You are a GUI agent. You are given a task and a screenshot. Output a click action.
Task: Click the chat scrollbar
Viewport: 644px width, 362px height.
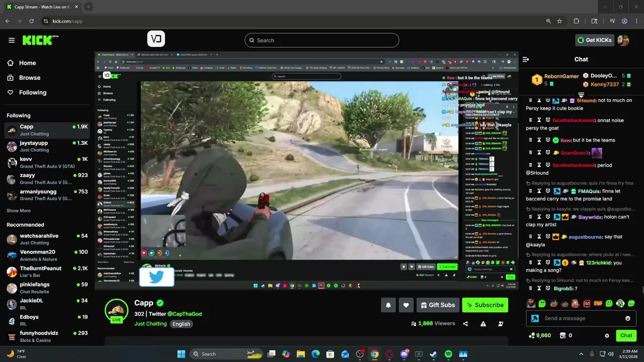[642, 290]
